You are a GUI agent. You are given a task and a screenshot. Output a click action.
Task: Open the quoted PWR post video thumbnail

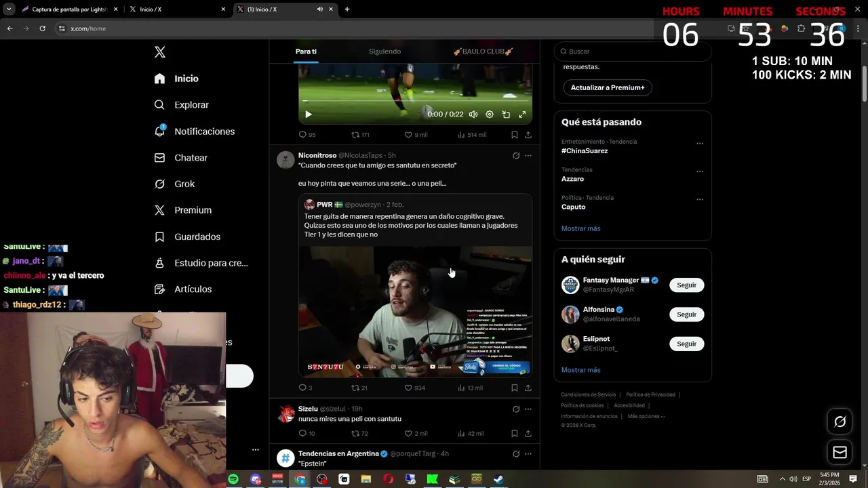pos(415,311)
